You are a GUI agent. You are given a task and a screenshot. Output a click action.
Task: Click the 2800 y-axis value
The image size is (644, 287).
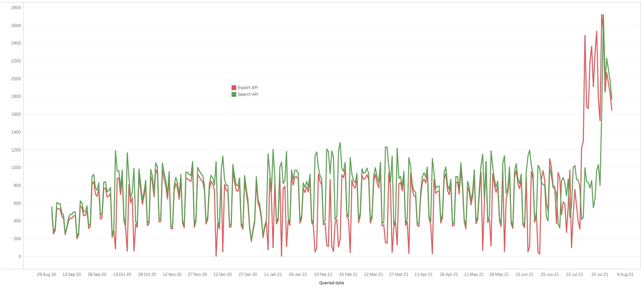point(16,8)
